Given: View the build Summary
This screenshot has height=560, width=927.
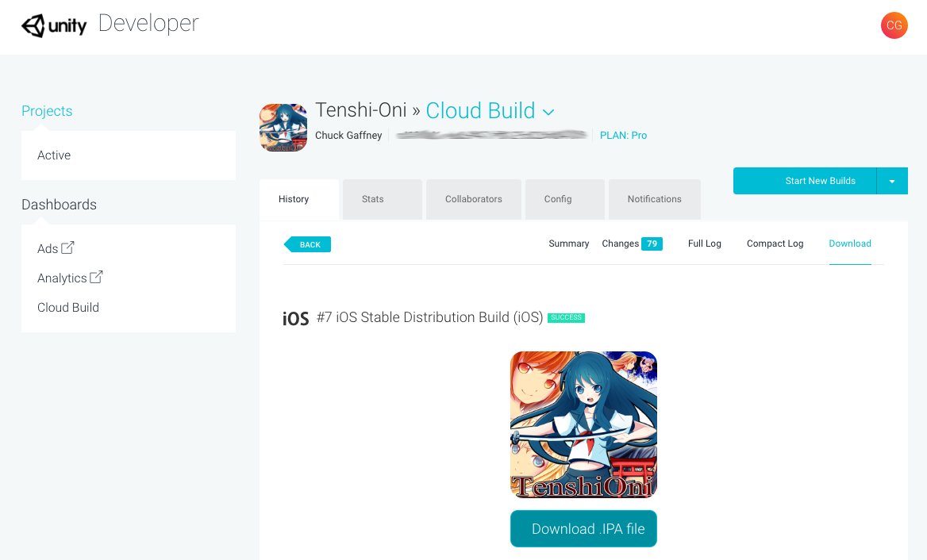Looking at the screenshot, I should pos(569,244).
